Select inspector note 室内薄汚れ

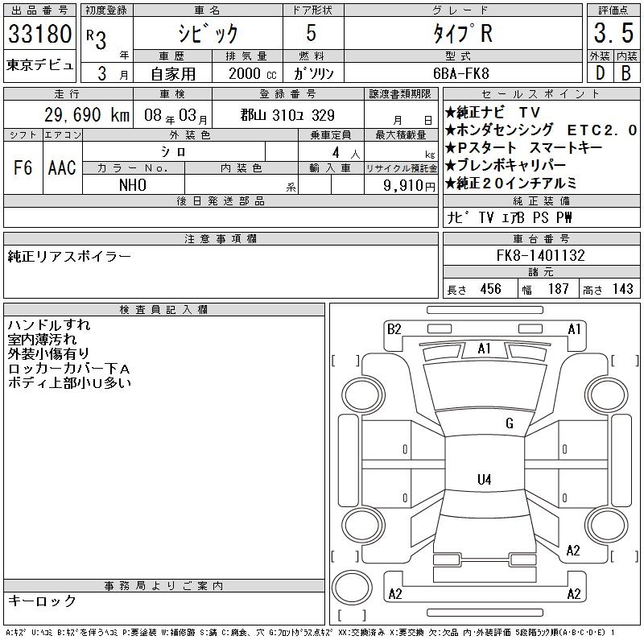pos(43,339)
